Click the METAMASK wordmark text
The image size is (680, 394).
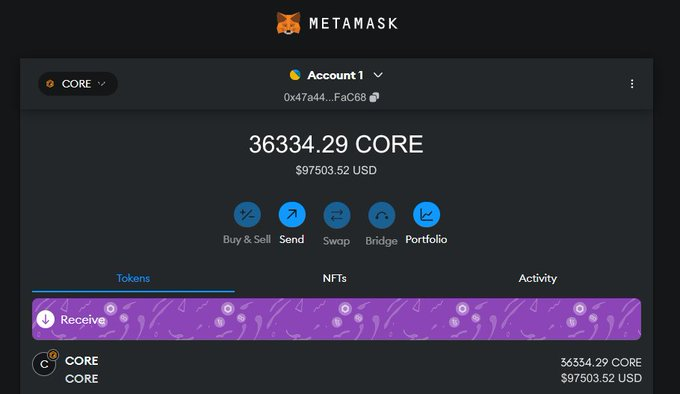[353, 23]
